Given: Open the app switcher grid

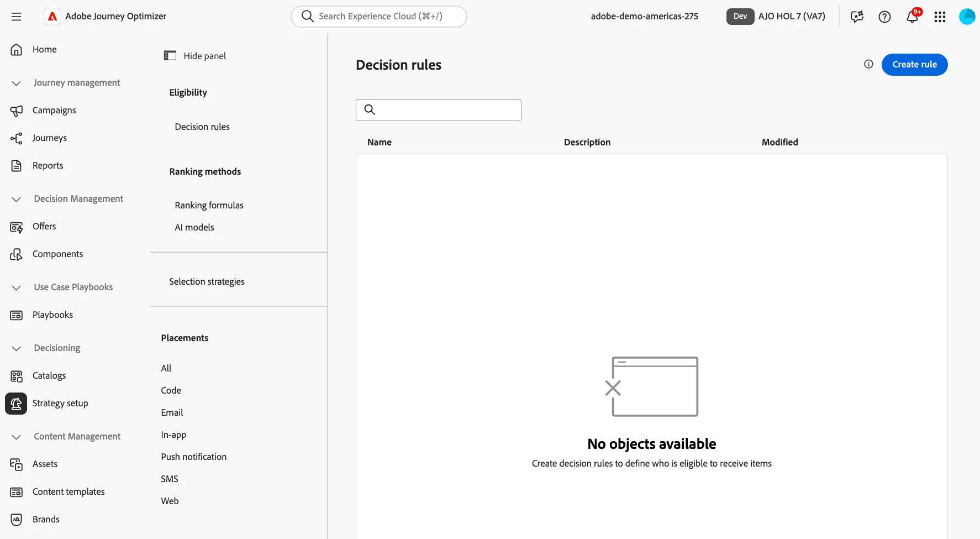Looking at the screenshot, I should coord(940,17).
